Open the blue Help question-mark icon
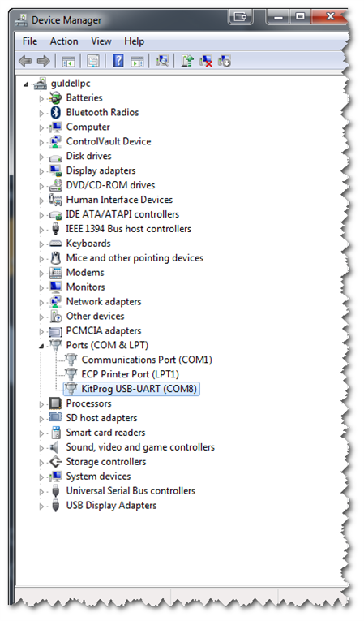 point(118,61)
